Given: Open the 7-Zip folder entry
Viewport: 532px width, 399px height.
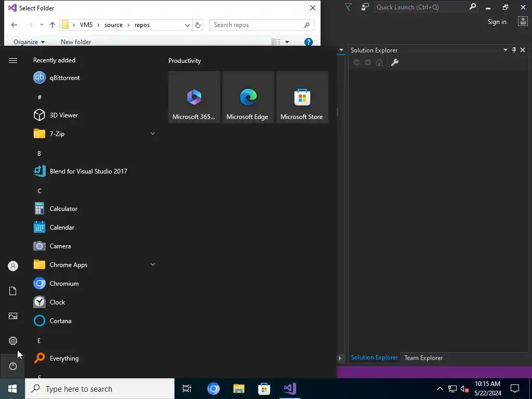Looking at the screenshot, I should pyautogui.click(x=95, y=134).
